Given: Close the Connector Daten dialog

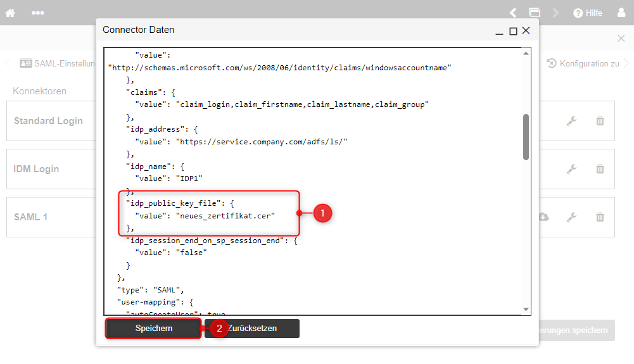Looking at the screenshot, I should coord(526,30).
